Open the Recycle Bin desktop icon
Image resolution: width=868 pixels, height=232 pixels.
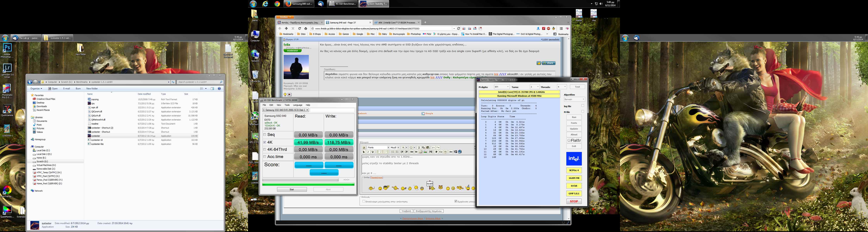255,75
